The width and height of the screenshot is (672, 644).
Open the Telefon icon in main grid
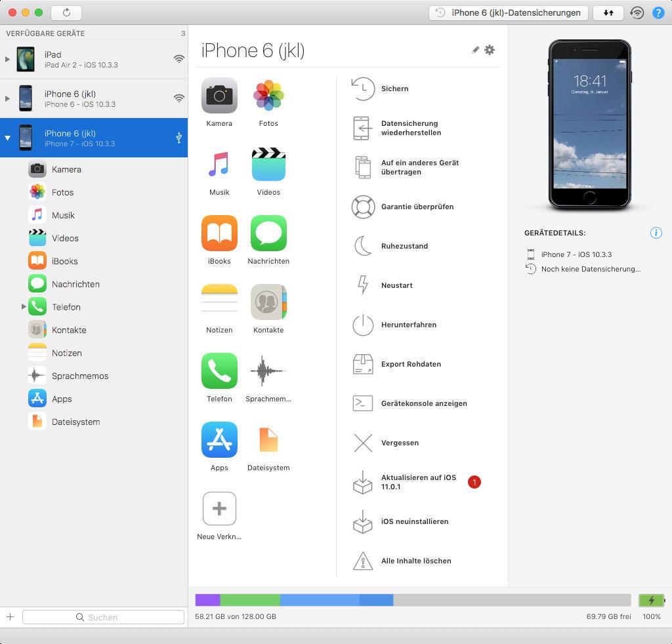pyautogui.click(x=219, y=371)
